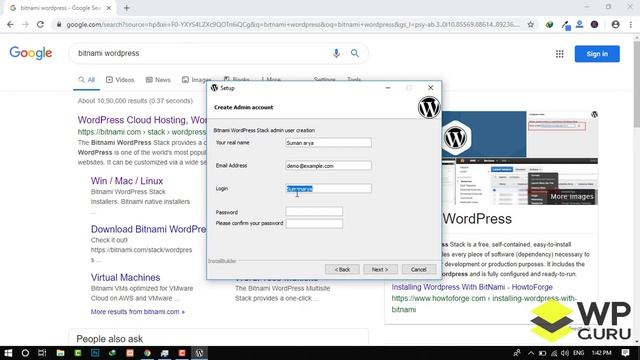Click the blue WordPress logo image thumbnail

[x=484, y=134]
